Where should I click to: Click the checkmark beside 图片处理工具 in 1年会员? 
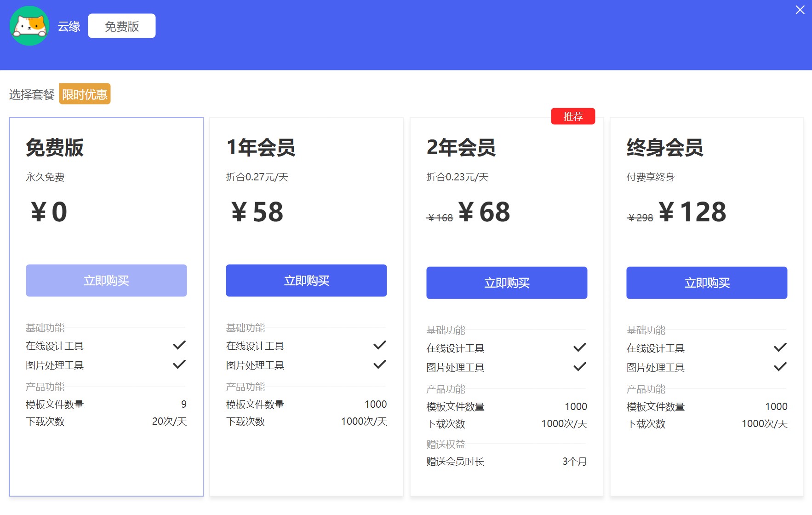pos(380,364)
